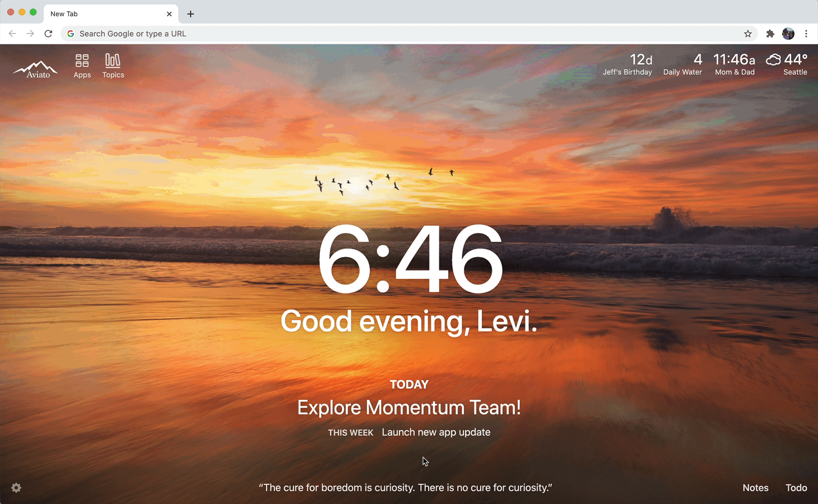Click the Seattle weather cloud icon
818x504 pixels.
click(x=774, y=59)
